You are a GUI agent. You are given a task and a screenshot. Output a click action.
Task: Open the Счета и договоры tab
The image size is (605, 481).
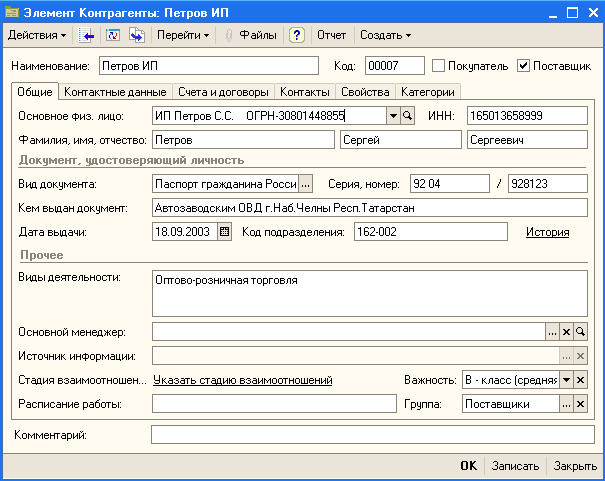coord(223,92)
